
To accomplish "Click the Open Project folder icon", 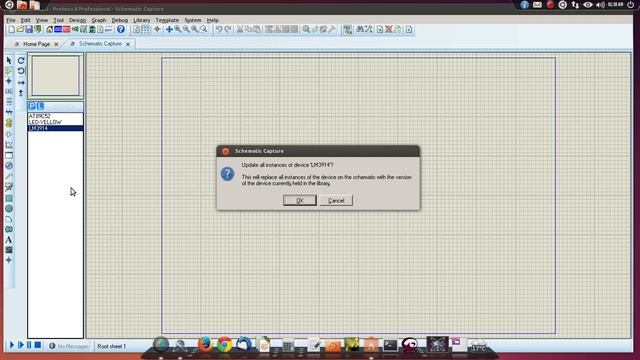I will (20, 29).
